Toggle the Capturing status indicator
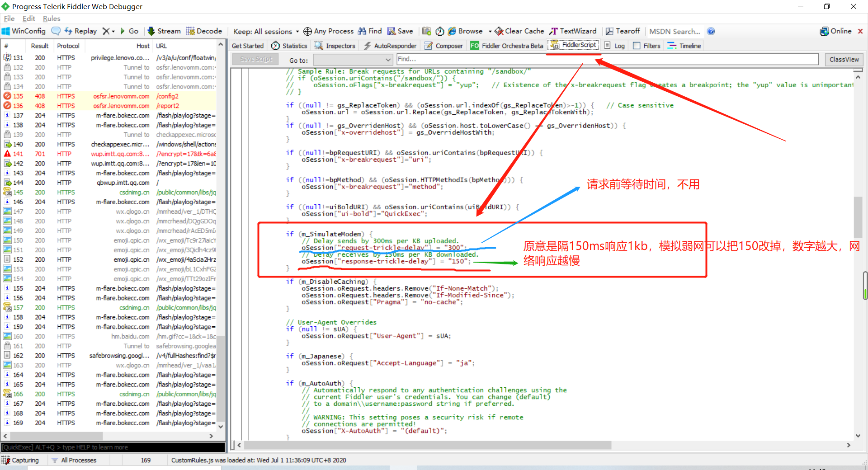Screen dimensions: 868x470 (21, 460)
